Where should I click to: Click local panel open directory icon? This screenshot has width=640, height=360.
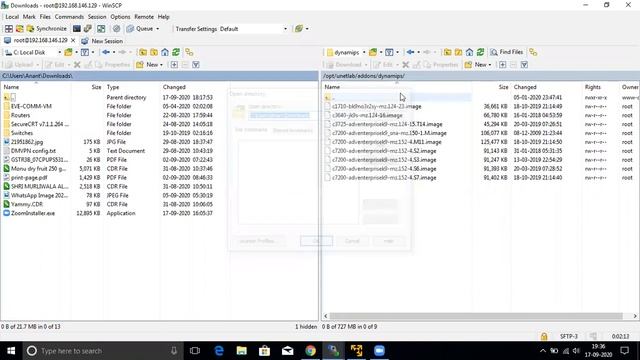(68, 52)
